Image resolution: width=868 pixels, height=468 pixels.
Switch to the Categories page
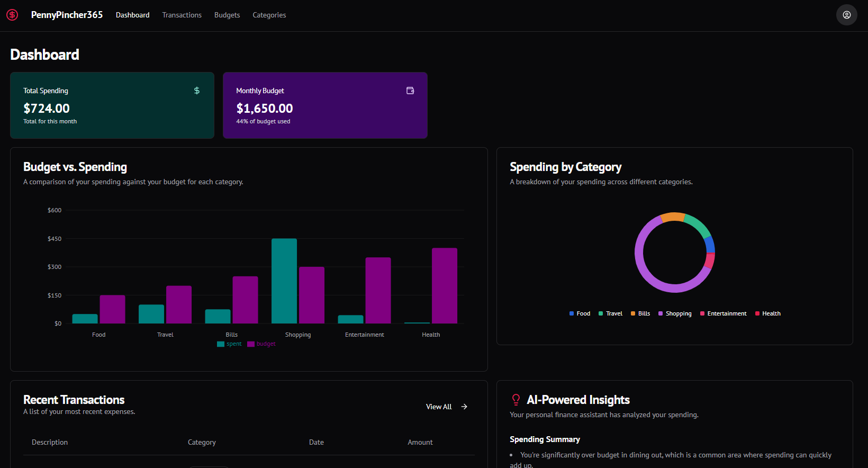tap(269, 15)
